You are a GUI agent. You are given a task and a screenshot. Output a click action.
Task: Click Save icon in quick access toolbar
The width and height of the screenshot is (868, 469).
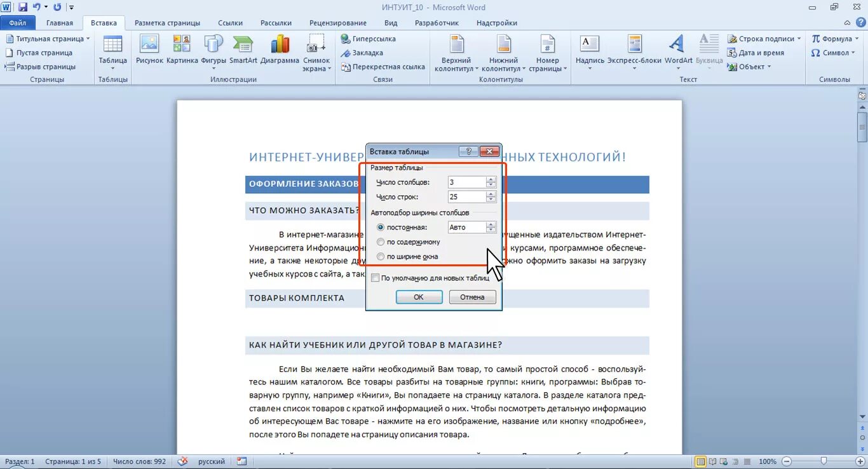pos(23,7)
